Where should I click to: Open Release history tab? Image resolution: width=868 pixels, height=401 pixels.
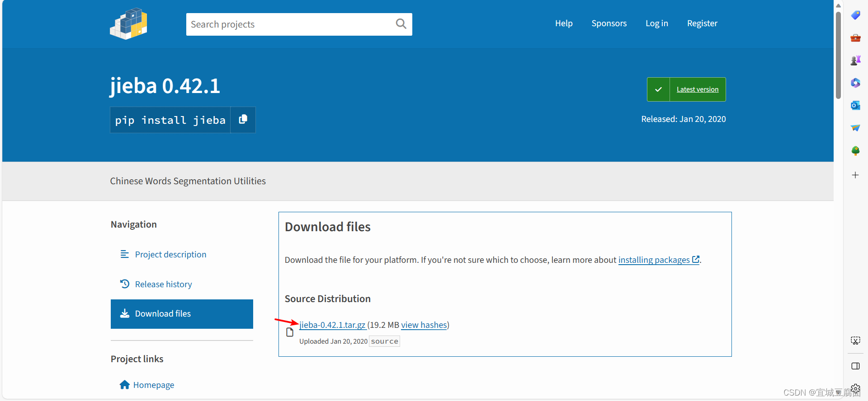182,284
